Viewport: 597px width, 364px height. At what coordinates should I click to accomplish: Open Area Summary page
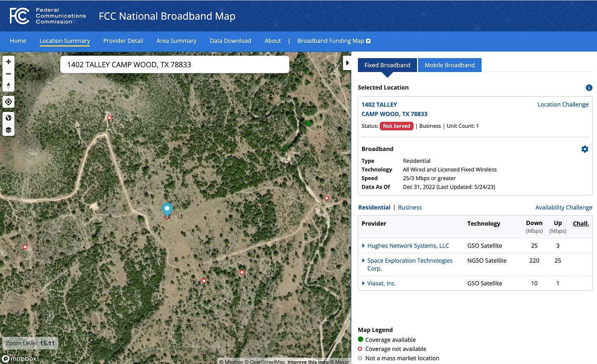click(176, 41)
